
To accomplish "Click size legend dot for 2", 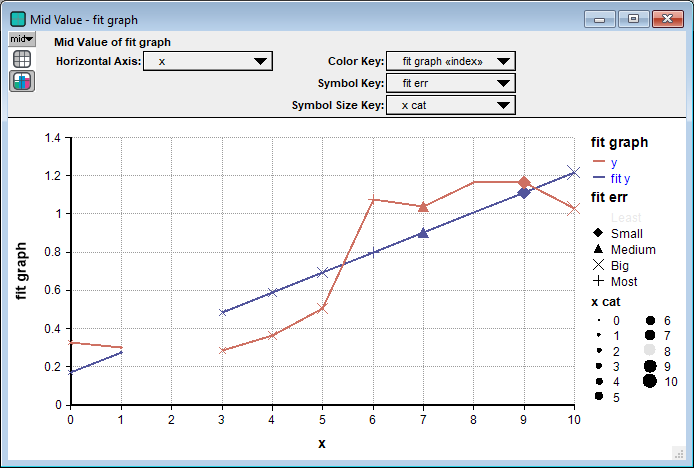I will click(599, 351).
